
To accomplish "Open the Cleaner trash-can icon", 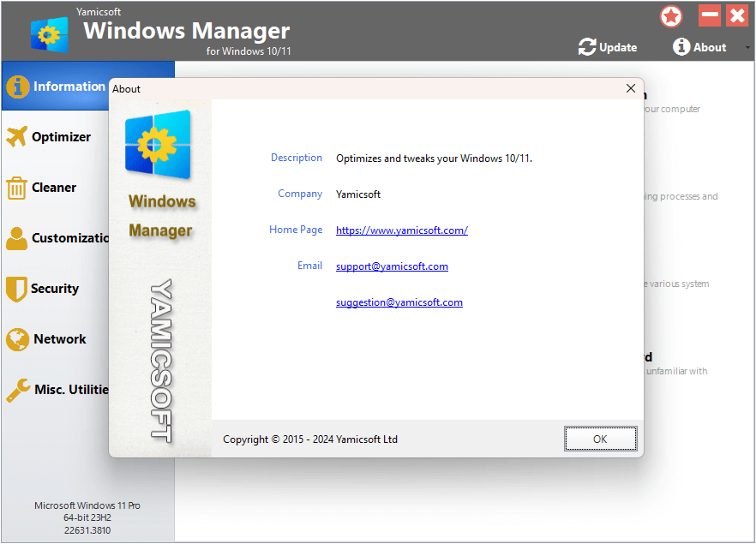I will point(17,188).
